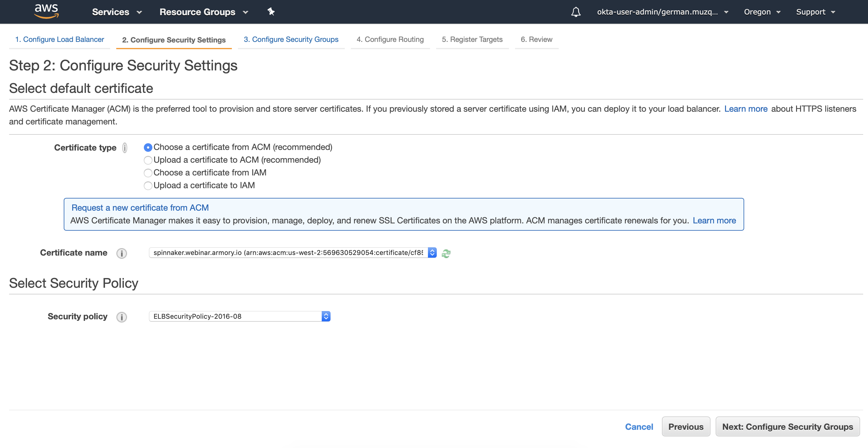Click the Certificate name info icon
The width and height of the screenshot is (868, 448).
pos(121,253)
